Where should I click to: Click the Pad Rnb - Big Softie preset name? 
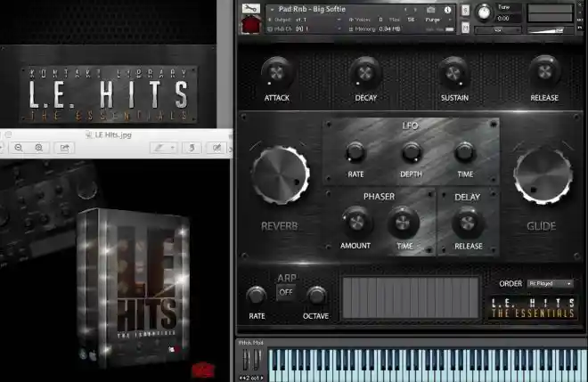pyautogui.click(x=312, y=10)
